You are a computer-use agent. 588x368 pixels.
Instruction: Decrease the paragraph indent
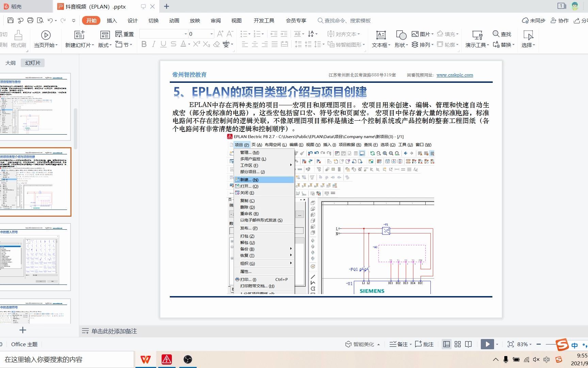(274, 34)
